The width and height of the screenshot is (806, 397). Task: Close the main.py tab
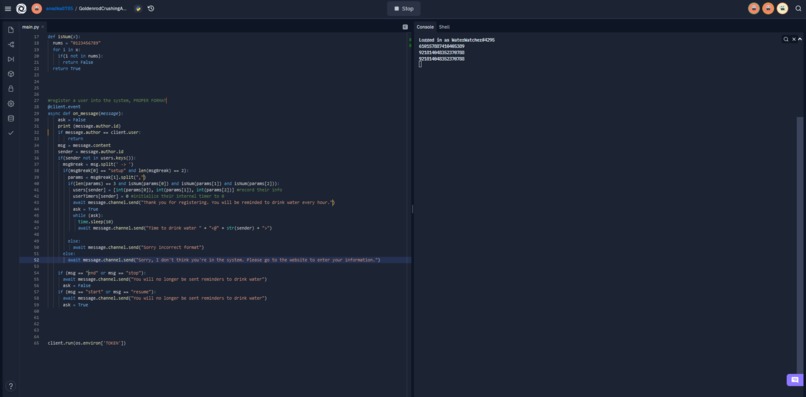click(x=43, y=27)
